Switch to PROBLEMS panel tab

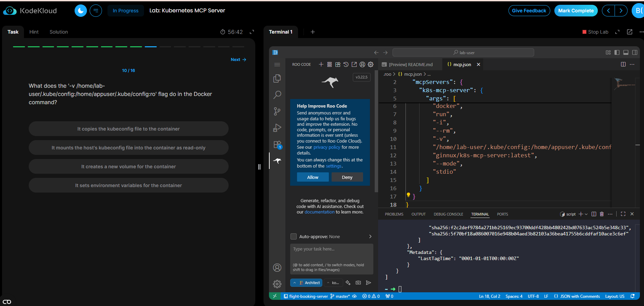(x=394, y=214)
